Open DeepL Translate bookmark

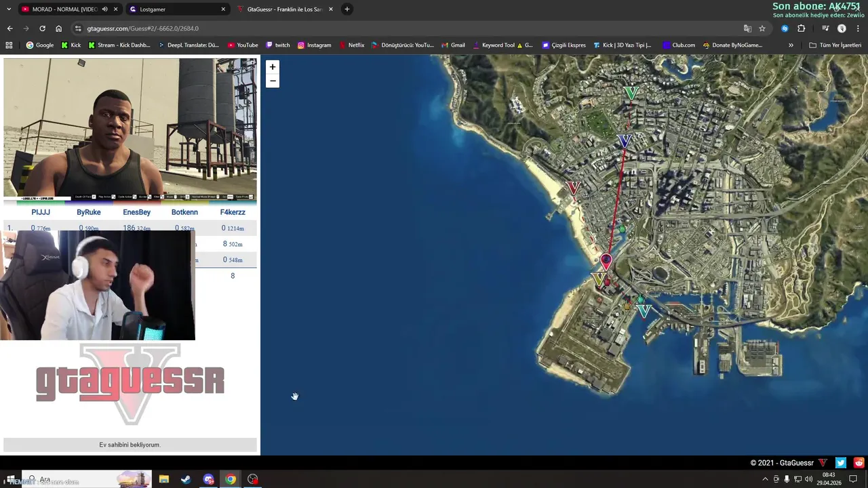(x=189, y=45)
